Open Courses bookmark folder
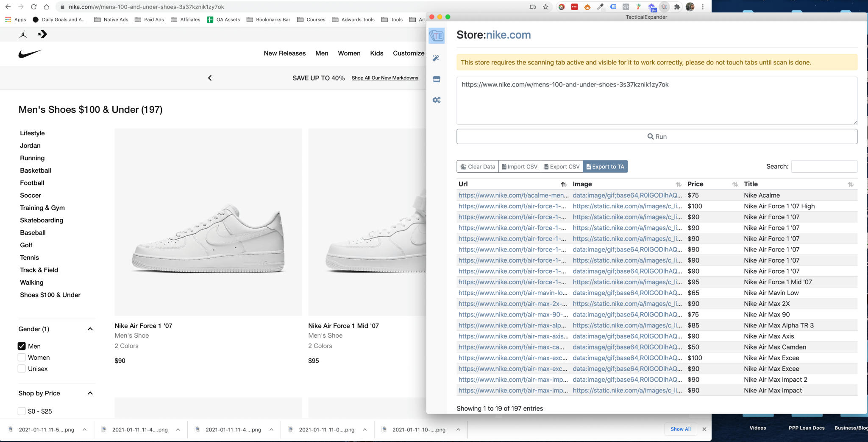The height and width of the screenshot is (442, 868). [x=312, y=20]
